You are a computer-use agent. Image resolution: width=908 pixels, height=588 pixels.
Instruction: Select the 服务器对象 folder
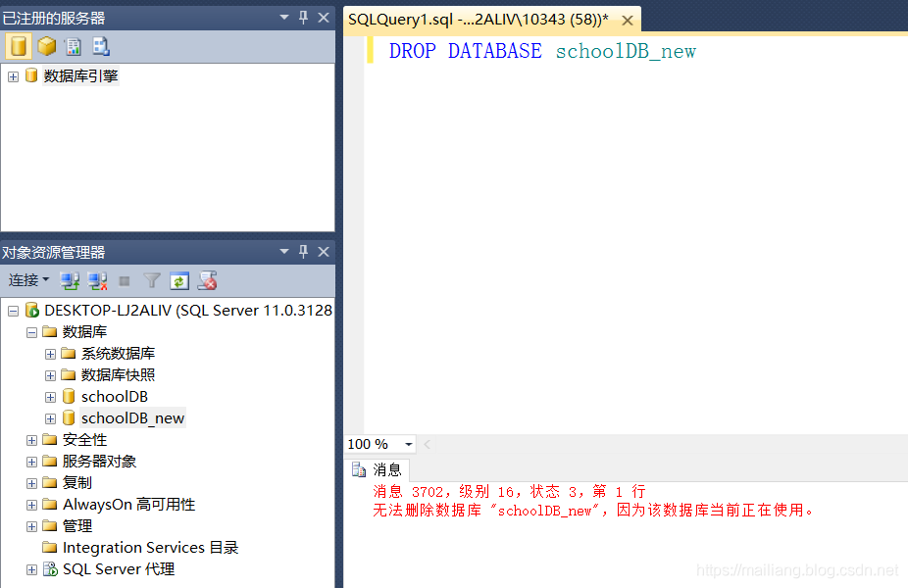coord(99,461)
